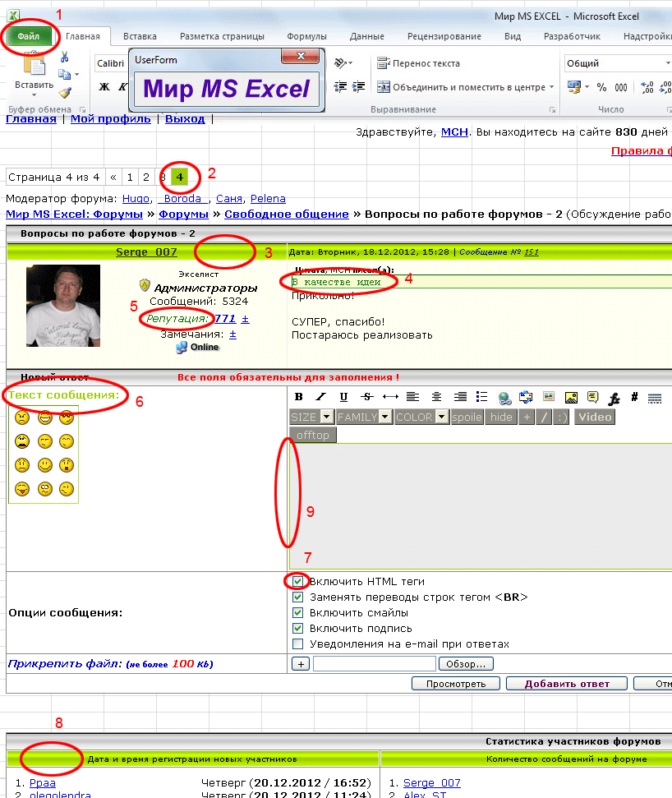Open moderator Pelena's profile link

click(x=268, y=199)
